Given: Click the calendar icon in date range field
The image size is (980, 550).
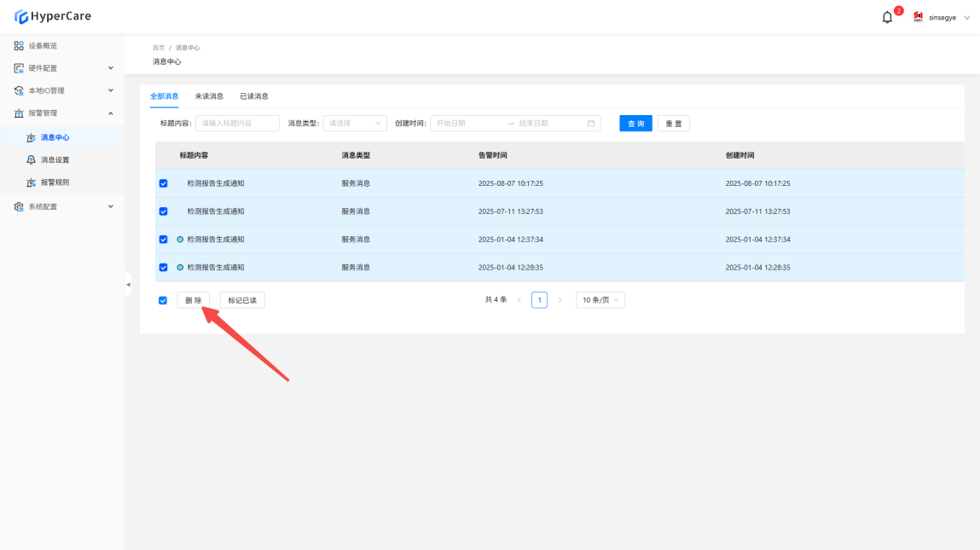Looking at the screenshot, I should (591, 124).
